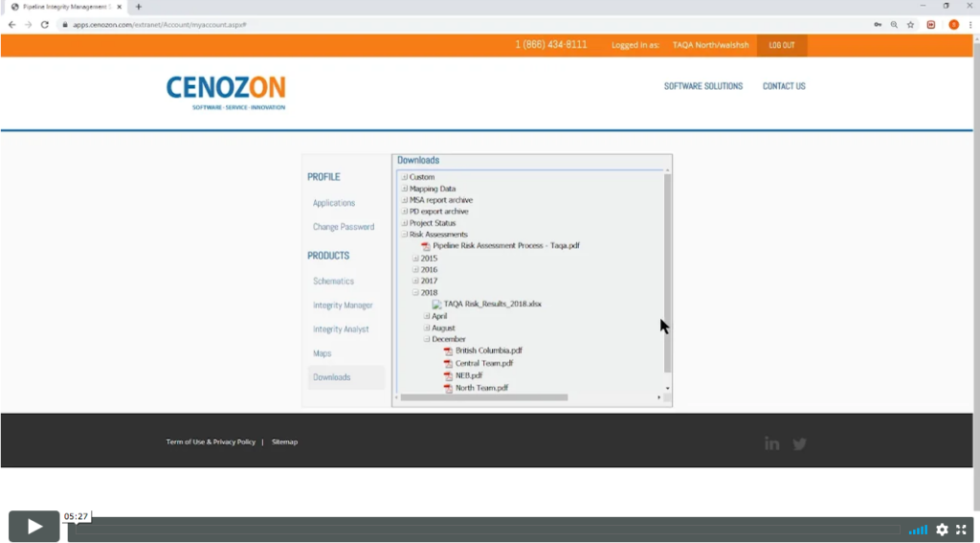Click the video player play button
980x543 pixels.
click(34, 526)
